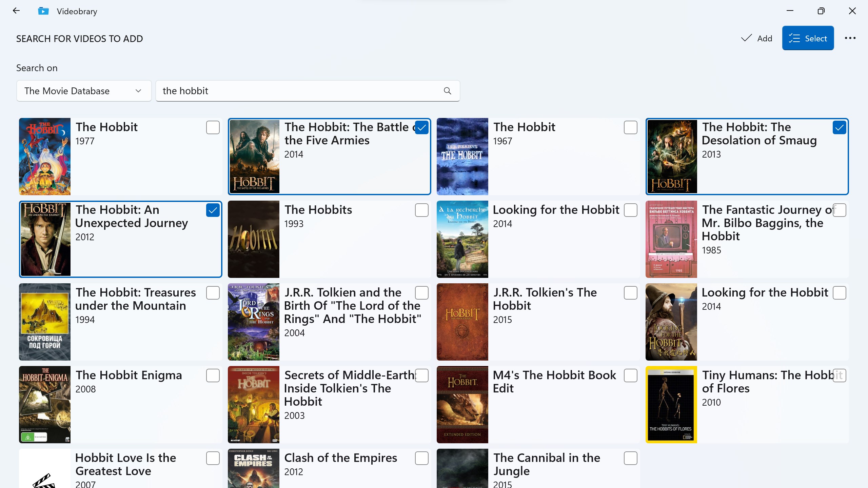Viewport: 868px width, 488px height.
Task: Click the Videobrary app logo icon
Action: [x=43, y=11]
